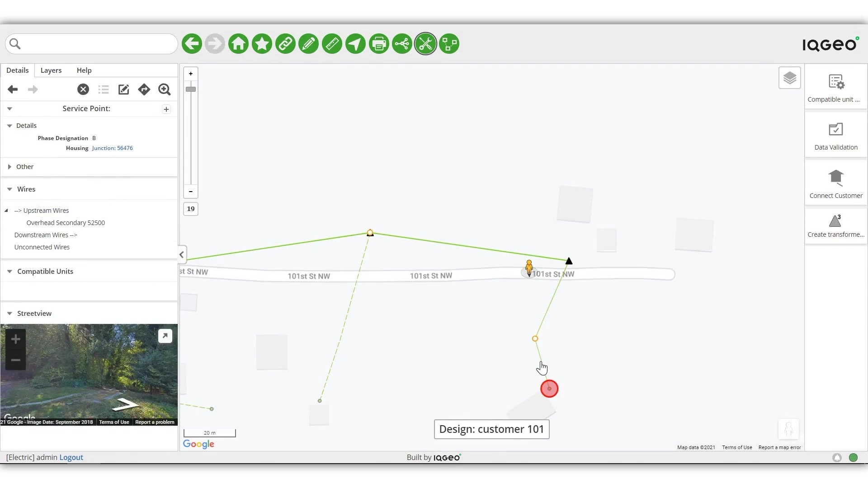Select the Edit/Pencil tool
This screenshot has width=868, height=488.
(308, 43)
